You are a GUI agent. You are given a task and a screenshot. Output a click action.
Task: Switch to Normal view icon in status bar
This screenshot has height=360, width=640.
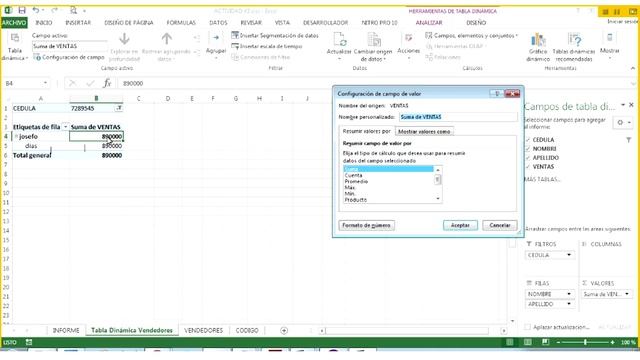click(510, 342)
